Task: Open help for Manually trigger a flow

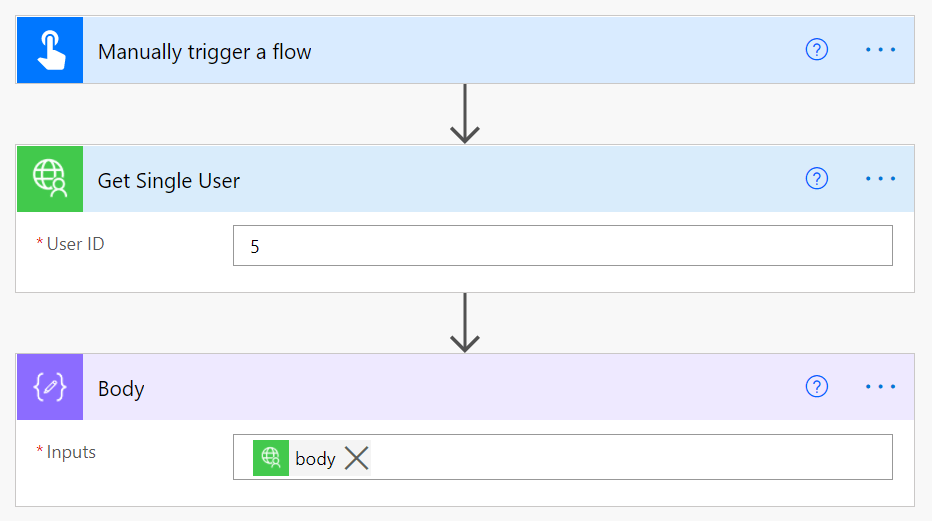Action: point(817,50)
